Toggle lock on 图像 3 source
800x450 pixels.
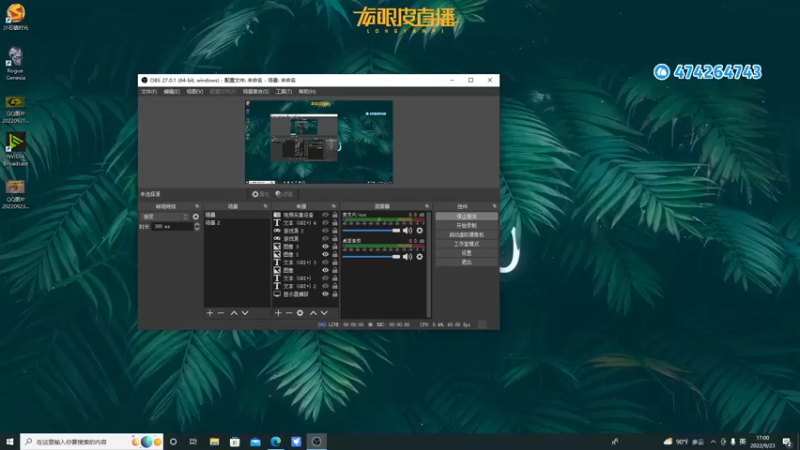tap(335, 246)
